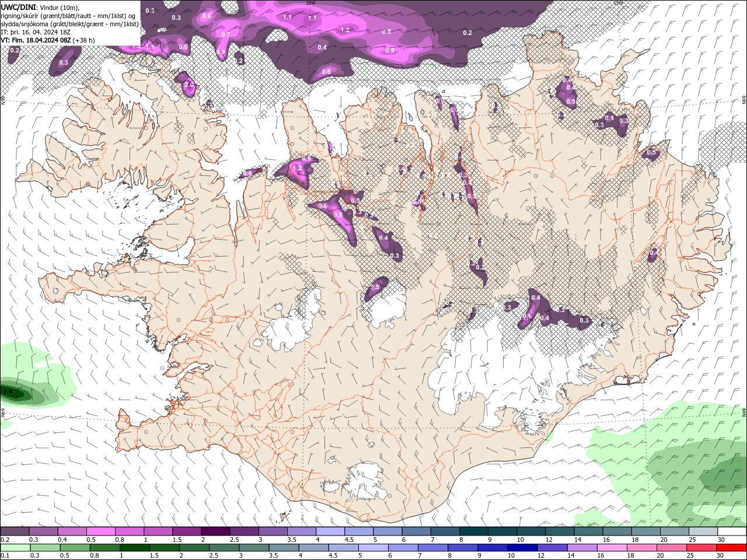This screenshot has height=560, width=747.
Task: Select the upper legend swatch labeled 3.5
Action: coord(301,531)
